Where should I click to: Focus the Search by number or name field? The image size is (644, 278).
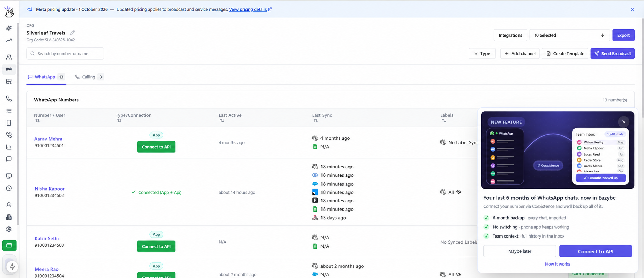65,54
